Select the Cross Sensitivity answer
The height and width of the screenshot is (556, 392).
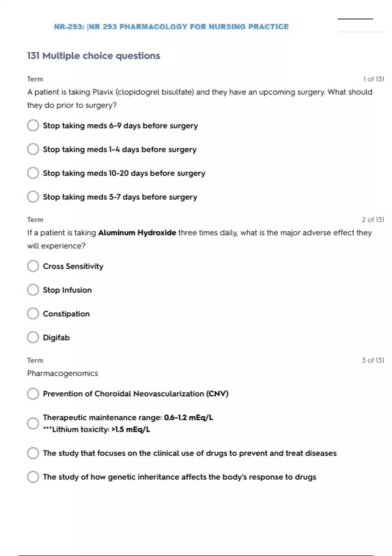point(33,266)
